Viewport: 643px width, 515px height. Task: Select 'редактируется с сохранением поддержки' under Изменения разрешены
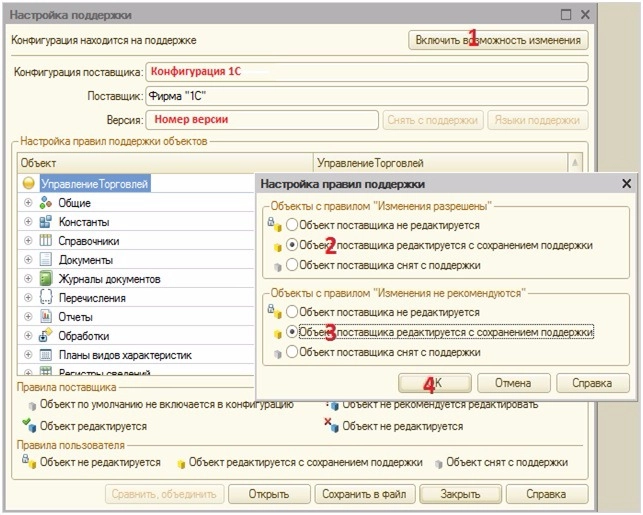pyautogui.click(x=292, y=245)
